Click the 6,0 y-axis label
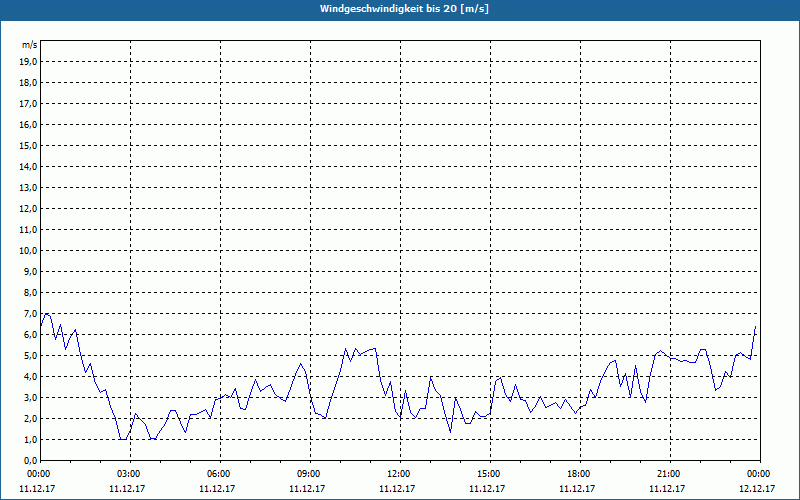This screenshot has width=800, height=500. (30, 335)
